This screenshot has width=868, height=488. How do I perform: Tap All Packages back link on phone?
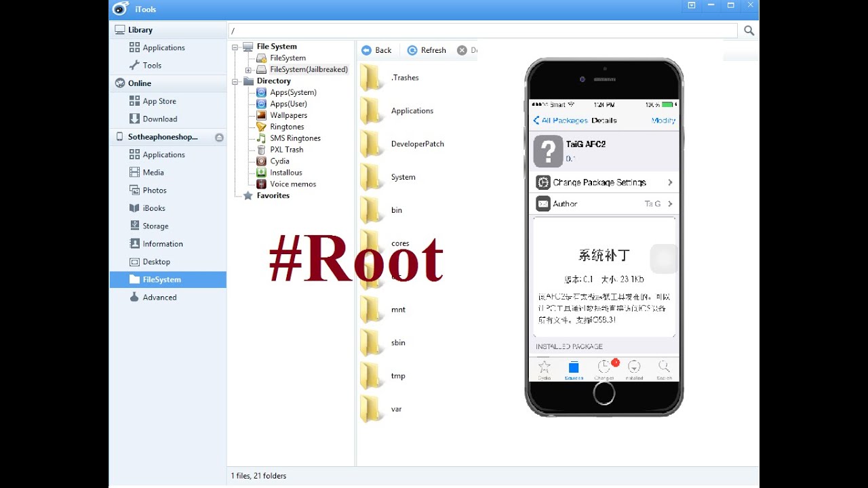pos(560,121)
